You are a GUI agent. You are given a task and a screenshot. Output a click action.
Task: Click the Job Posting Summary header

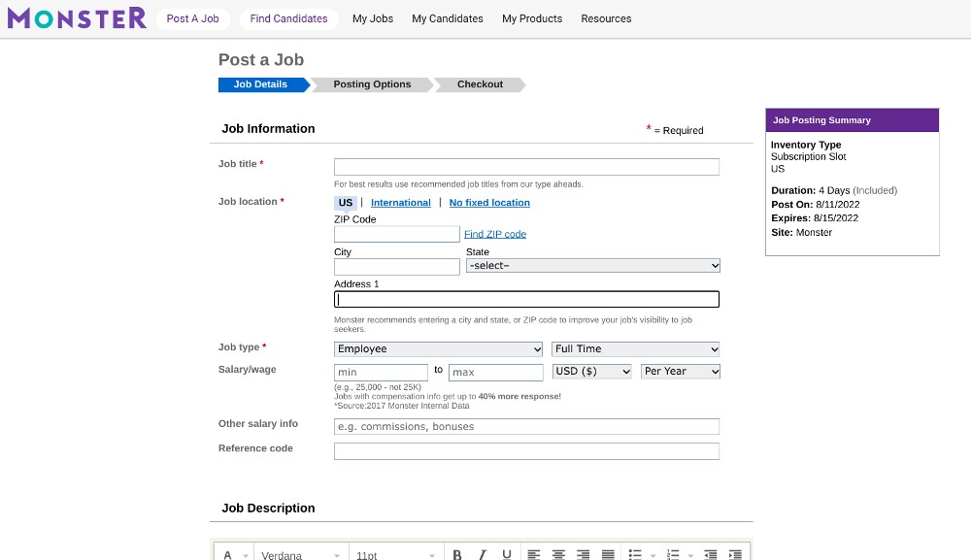pyautogui.click(x=853, y=120)
